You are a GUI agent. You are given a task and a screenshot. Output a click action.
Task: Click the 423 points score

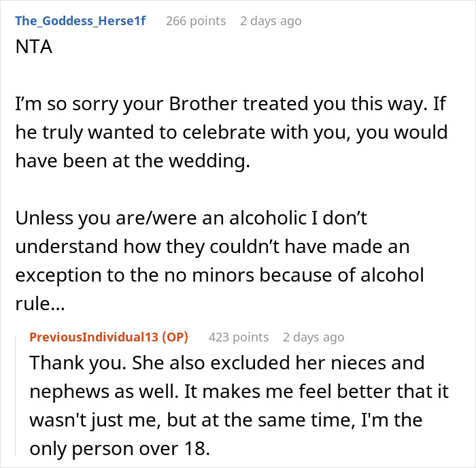coord(239,337)
